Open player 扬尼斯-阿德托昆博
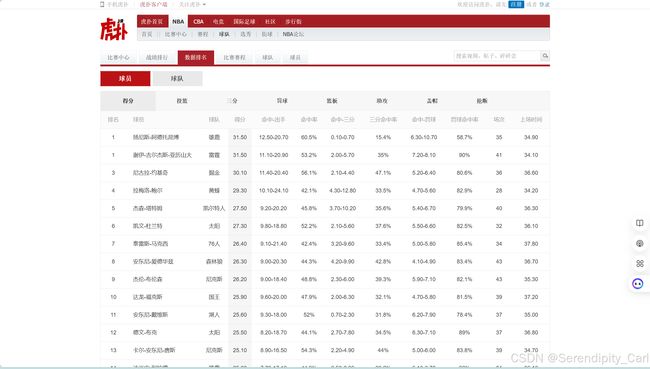The height and width of the screenshot is (369, 650). point(156,137)
